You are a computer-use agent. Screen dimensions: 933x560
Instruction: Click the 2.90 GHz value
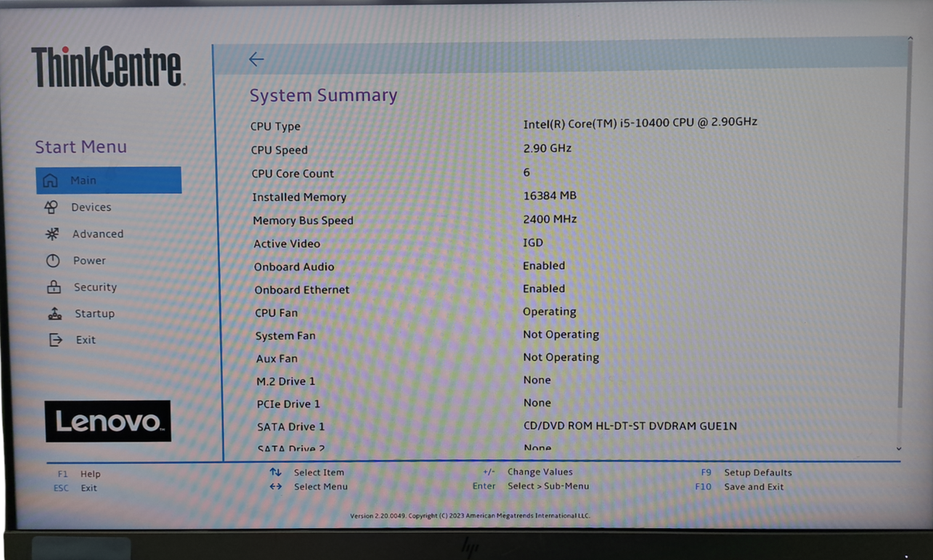coord(547,148)
